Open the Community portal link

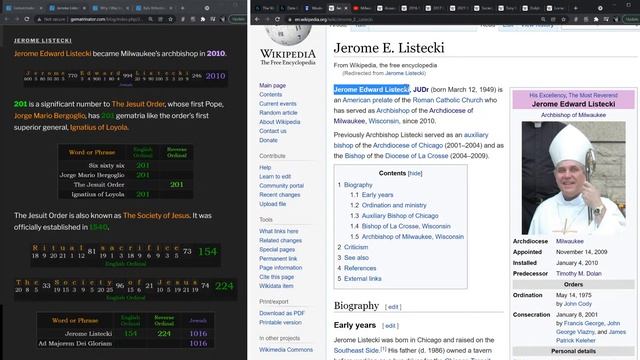pos(281,185)
